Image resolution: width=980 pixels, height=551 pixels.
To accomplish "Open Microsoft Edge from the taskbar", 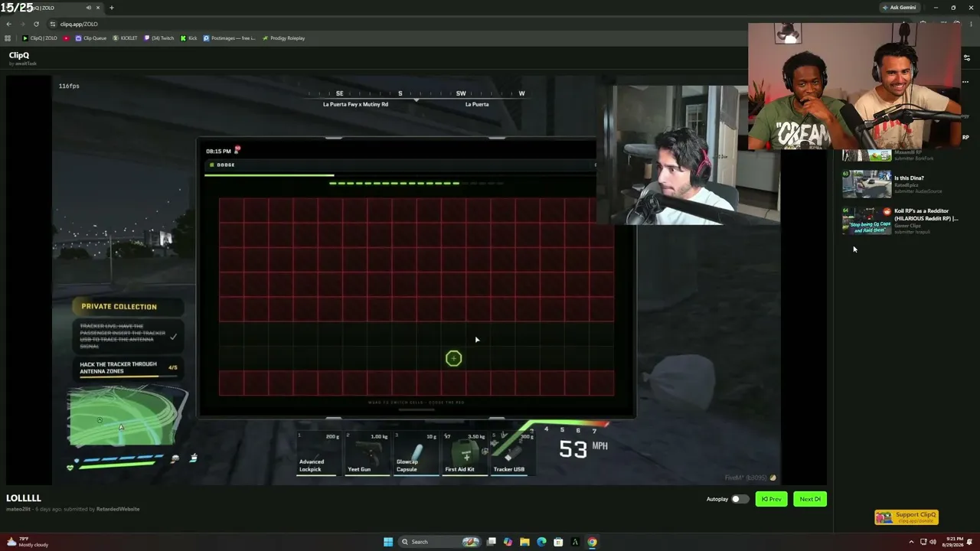I will pyautogui.click(x=541, y=542).
